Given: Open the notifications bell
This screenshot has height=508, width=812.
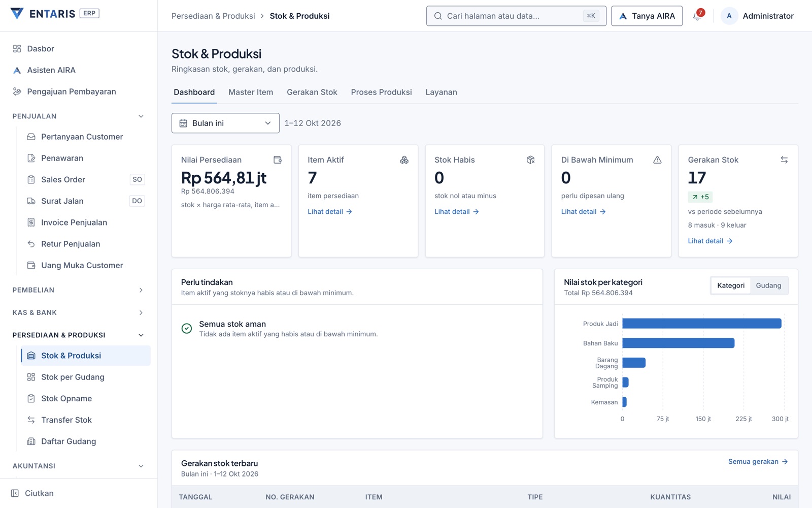Looking at the screenshot, I should (698, 16).
